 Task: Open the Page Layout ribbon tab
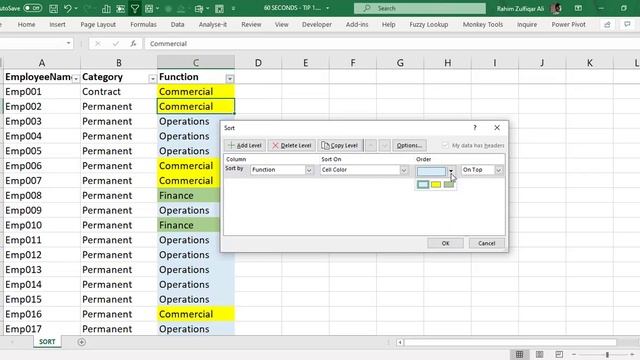coord(98,24)
